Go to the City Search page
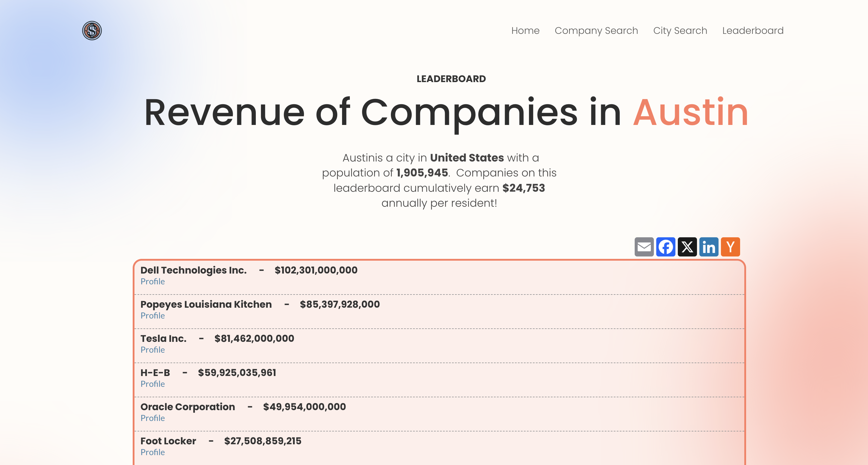Screen dimensions: 868x465 click(680, 31)
